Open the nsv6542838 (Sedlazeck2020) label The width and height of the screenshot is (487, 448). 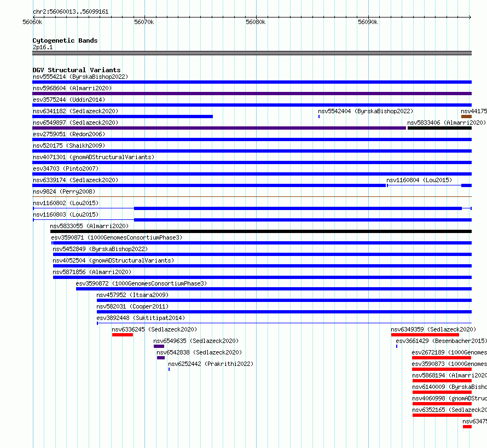(199, 352)
